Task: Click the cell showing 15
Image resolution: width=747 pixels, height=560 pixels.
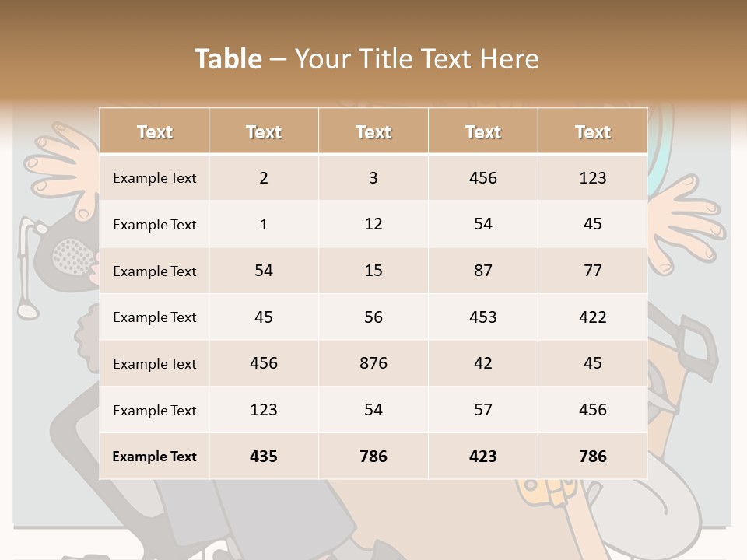Action: (373, 271)
